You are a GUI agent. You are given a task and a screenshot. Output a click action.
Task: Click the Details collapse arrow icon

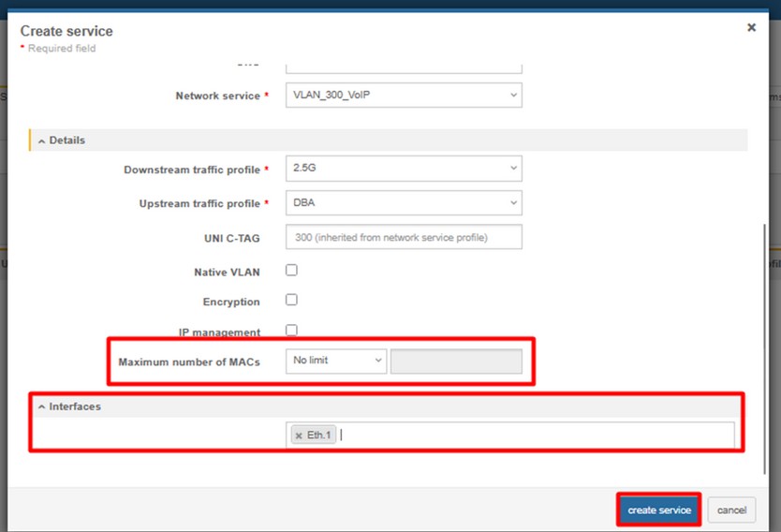pyautogui.click(x=41, y=140)
